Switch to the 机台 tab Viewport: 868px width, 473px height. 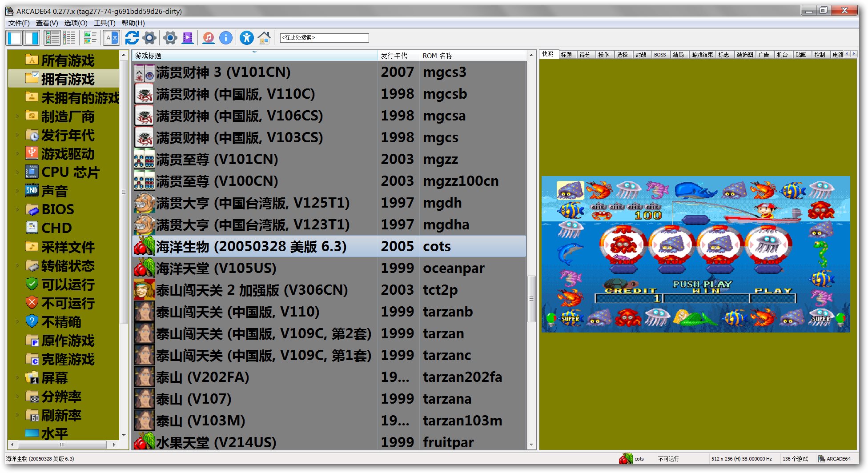783,55
